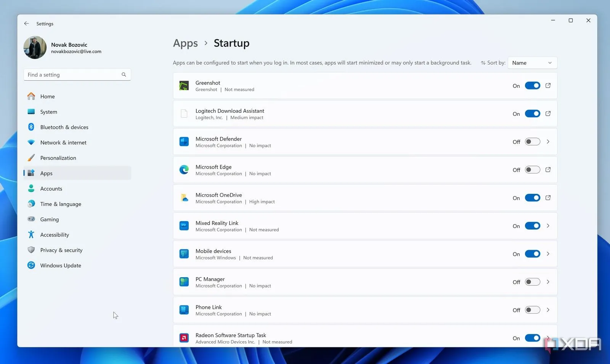Screen dimensions: 610x364
Task: Open the Sort by dropdown
Action: [x=532, y=62]
